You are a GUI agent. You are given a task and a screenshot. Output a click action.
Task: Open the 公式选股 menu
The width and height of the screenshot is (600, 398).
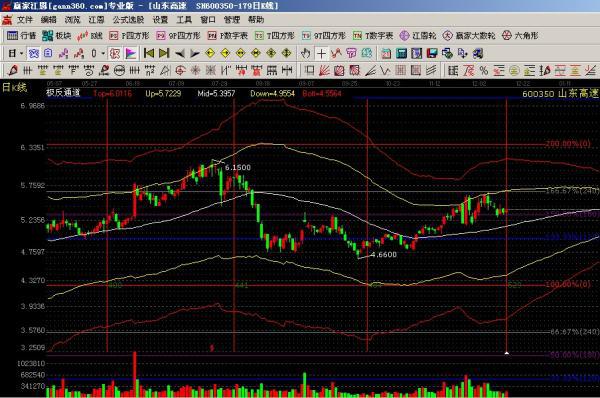[x=128, y=20]
